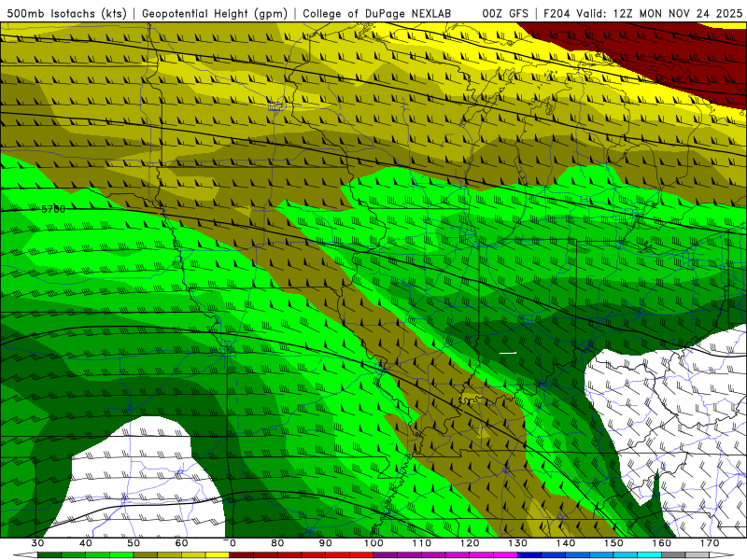Pick the dark blue 130-135 kt legend swatch
747x560 pixels.
pos(529,554)
